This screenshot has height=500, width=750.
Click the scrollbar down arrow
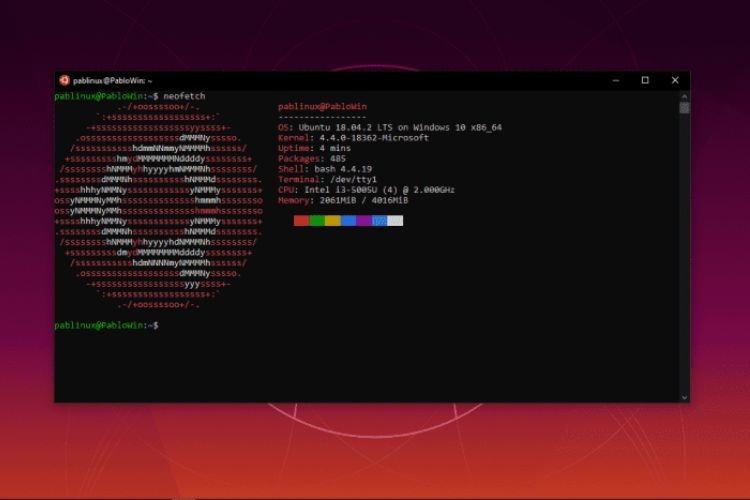684,397
